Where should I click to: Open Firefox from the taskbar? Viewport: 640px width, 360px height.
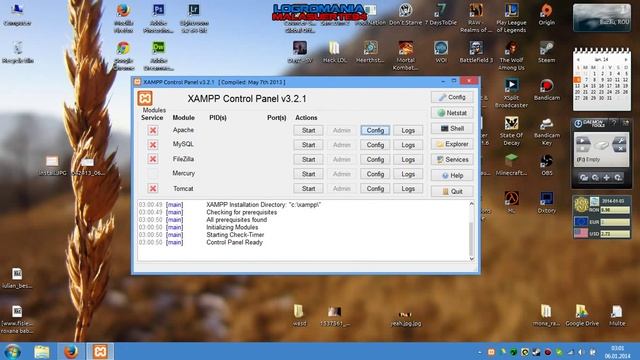(71, 351)
